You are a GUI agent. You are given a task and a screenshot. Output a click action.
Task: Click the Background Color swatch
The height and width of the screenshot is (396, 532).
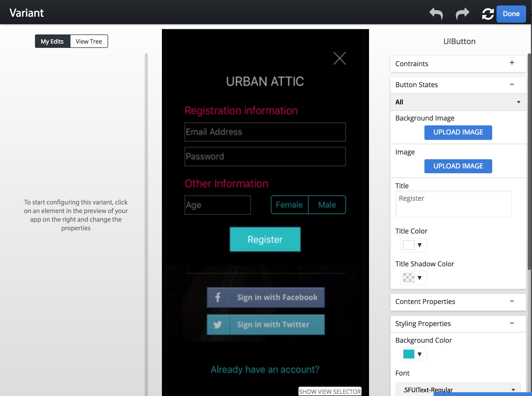pos(409,353)
